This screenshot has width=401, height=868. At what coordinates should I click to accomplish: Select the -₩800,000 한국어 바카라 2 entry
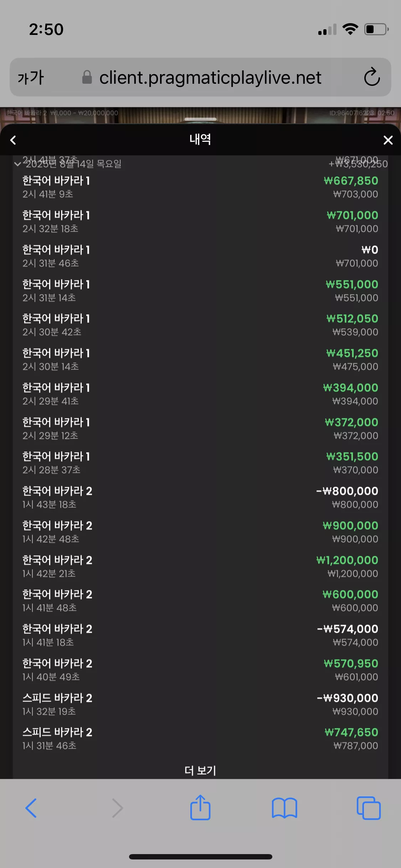pos(200,497)
